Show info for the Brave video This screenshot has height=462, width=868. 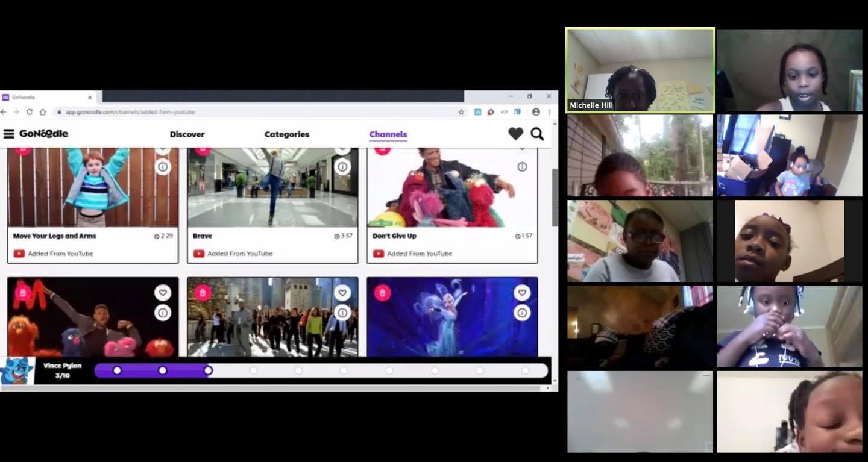(x=342, y=167)
